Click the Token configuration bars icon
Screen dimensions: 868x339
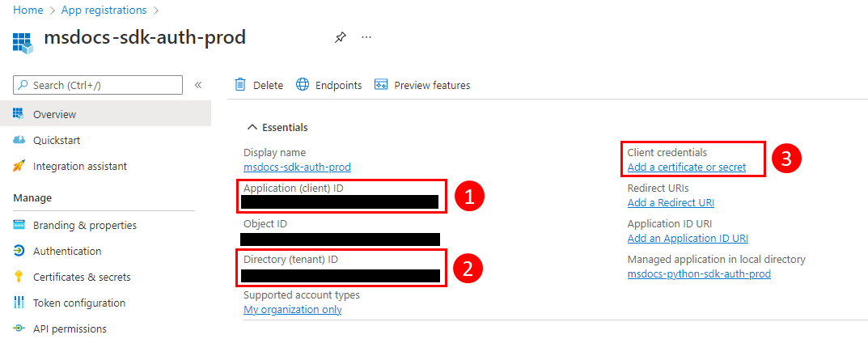(19, 303)
